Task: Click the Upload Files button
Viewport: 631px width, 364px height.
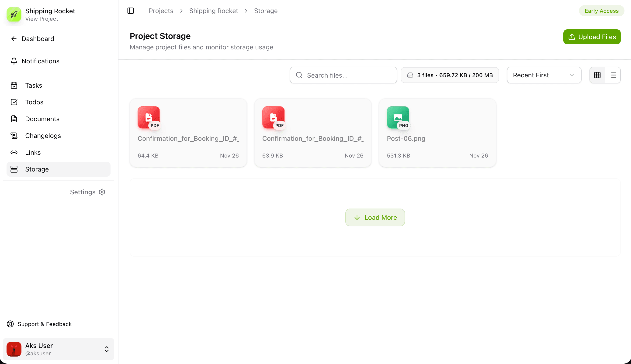Action: point(592,37)
